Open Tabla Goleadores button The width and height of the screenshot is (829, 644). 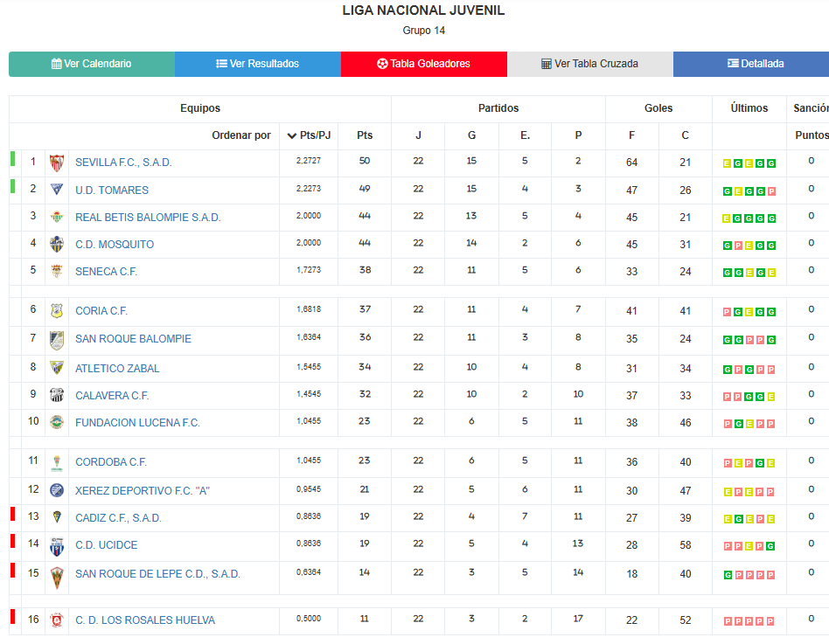coord(423,64)
